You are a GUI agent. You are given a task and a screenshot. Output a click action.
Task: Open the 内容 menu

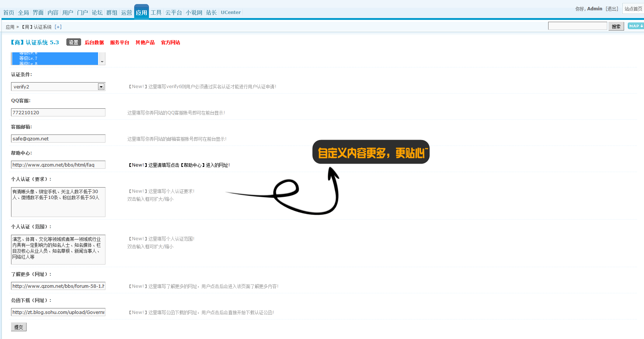coord(53,13)
